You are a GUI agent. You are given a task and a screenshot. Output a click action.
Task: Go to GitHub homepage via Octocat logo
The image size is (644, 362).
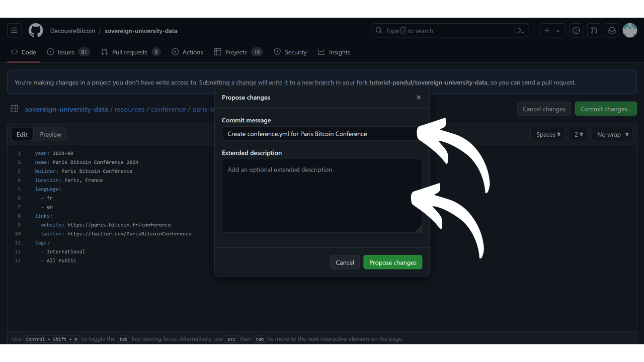click(36, 31)
